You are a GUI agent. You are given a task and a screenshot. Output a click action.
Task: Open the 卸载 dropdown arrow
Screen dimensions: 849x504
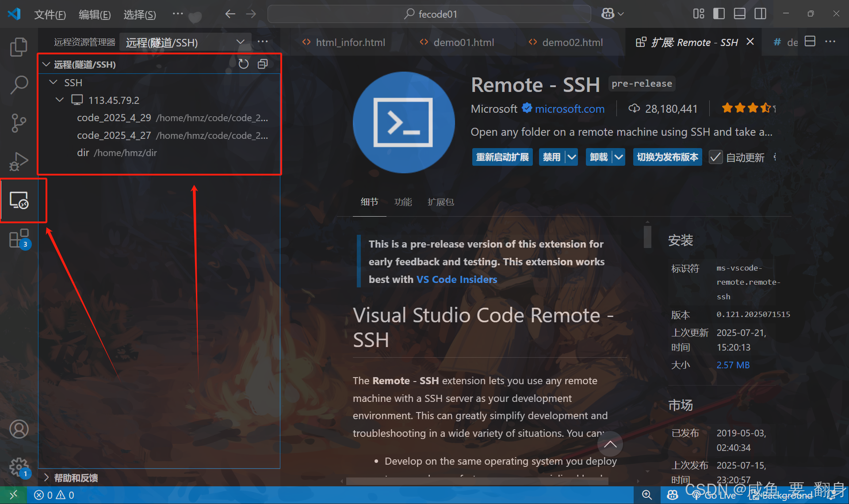pyautogui.click(x=619, y=157)
